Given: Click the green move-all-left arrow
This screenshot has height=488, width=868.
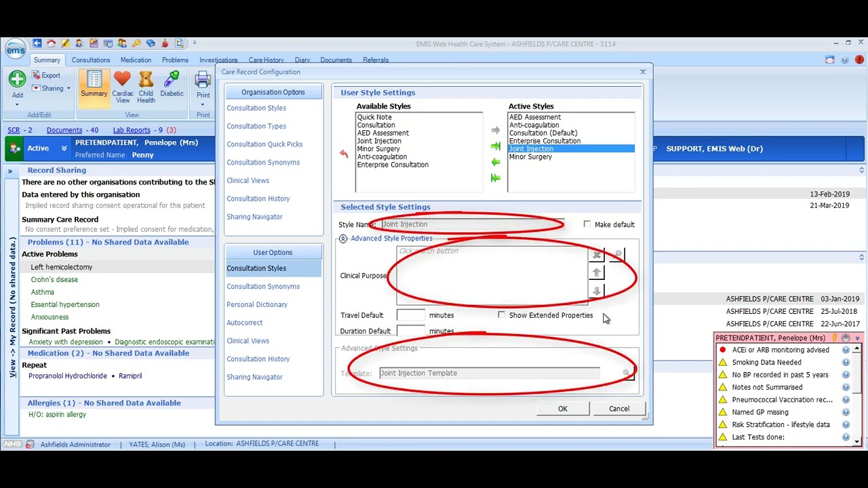Looking at the screenshot, I should pos(496,178).
